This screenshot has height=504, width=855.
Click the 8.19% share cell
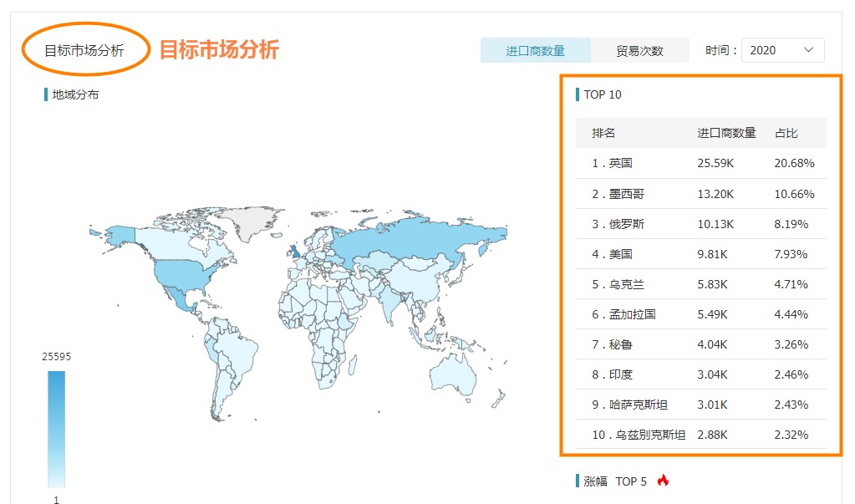(791, 224)
